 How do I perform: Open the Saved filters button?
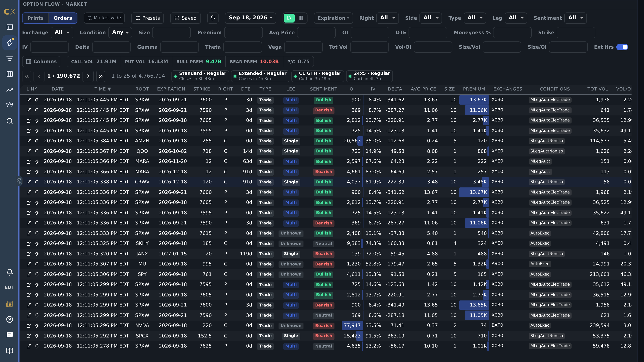pyautogui.click(x=186, y=18)
